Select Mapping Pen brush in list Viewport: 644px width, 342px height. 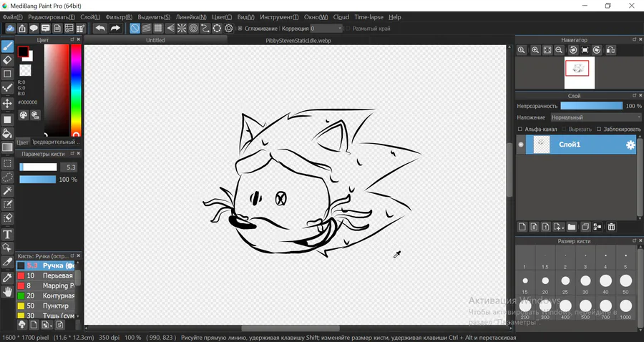click(x=45, y=285)
